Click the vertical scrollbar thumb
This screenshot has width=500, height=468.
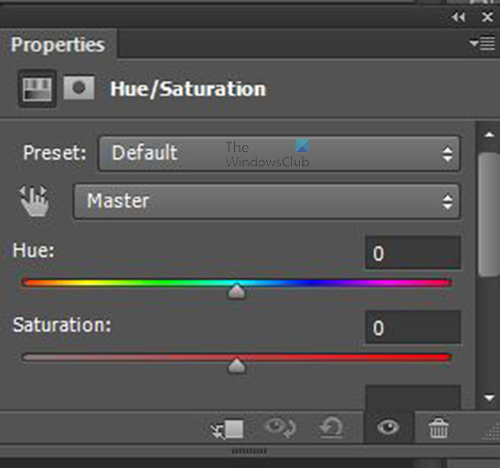[x=489, y=214]
